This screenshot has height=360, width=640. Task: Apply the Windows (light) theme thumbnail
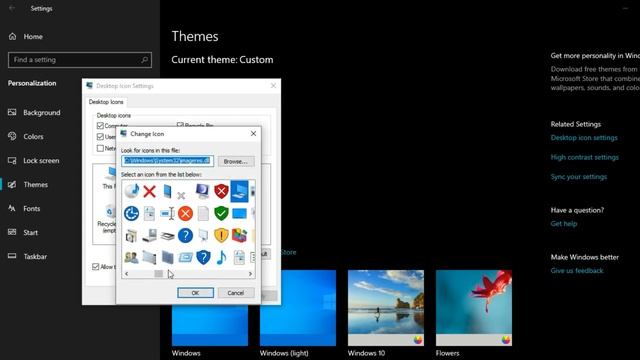pyautogui.click(x=298, y=308)
